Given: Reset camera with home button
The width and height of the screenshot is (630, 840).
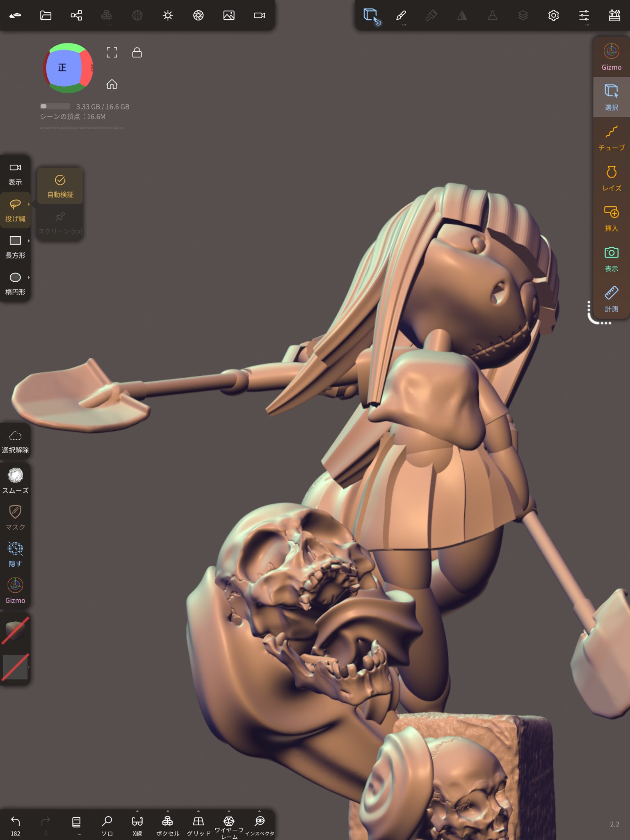Looking at the screenshot, I should pos(112,84).
